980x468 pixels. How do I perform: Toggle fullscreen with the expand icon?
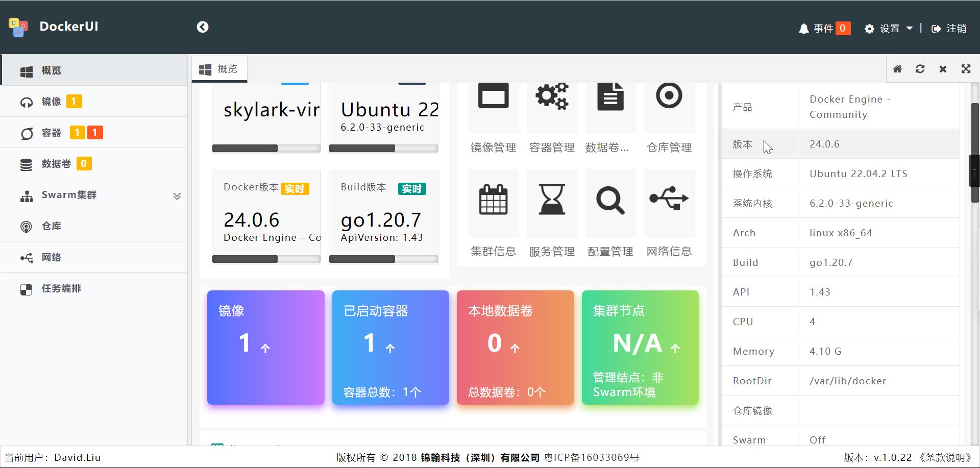[966, 69]
